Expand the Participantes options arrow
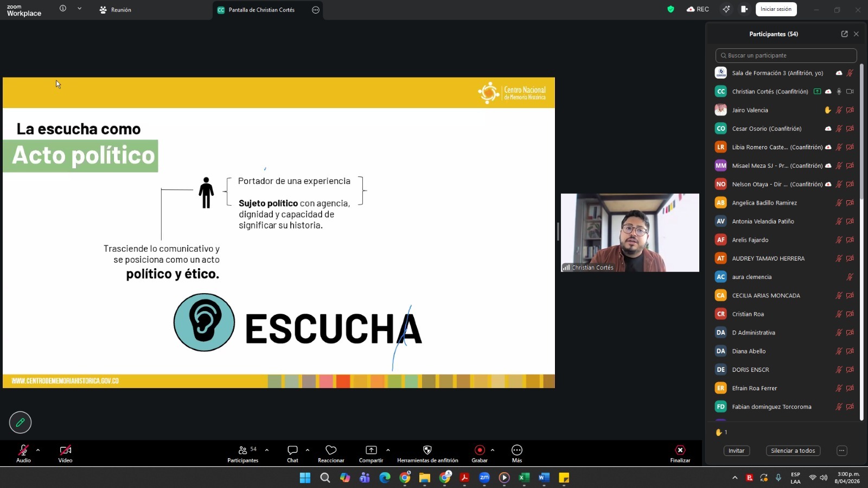868x488 pixels. point(267,450)
